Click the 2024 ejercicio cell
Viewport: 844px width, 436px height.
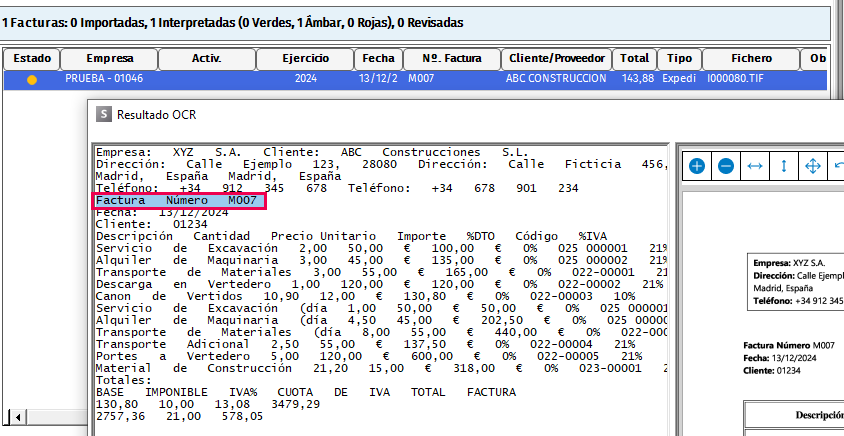coord(306,79)
